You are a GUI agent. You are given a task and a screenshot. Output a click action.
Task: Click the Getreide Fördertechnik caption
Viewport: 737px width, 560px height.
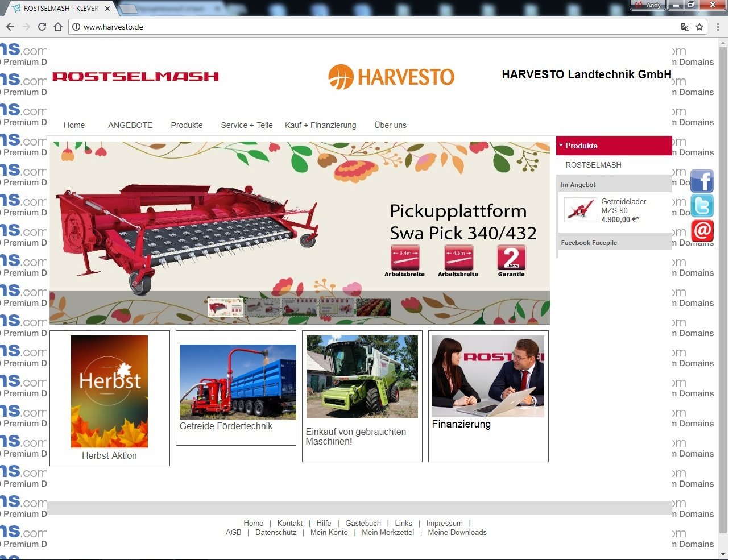click(x=226, y=426)
